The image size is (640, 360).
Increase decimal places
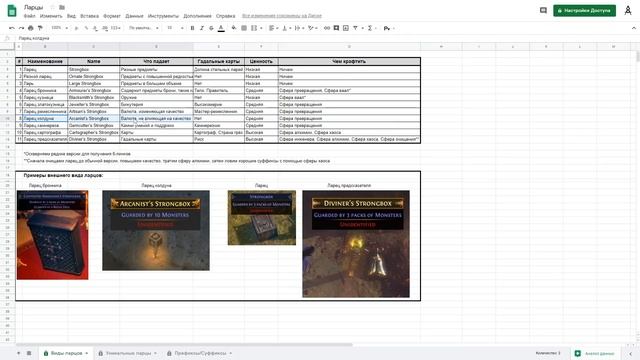coord(105,28)
